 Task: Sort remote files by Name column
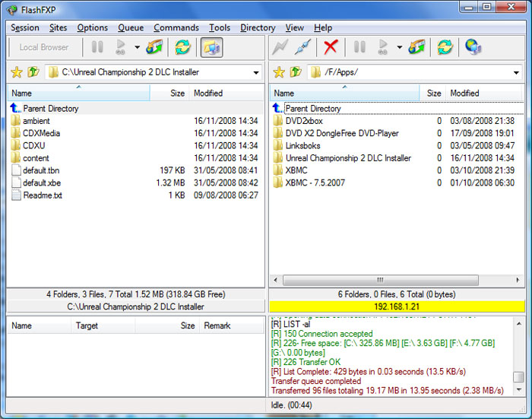345,93
